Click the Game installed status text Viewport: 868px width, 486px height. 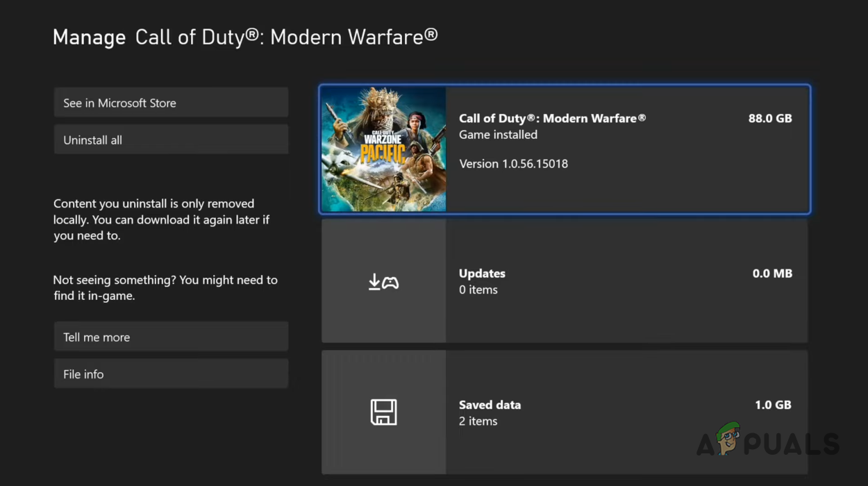[498, 135]
